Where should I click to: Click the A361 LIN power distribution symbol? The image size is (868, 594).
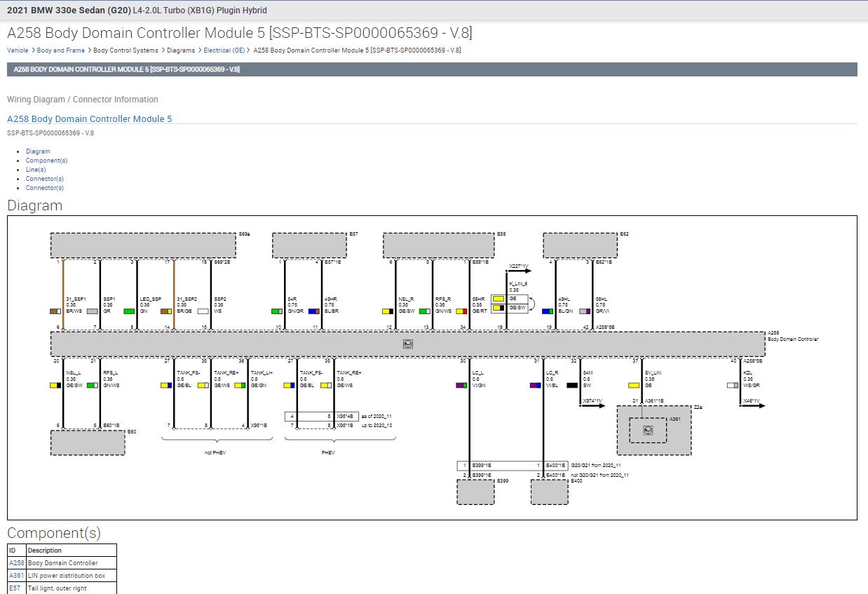click(648, 430)
